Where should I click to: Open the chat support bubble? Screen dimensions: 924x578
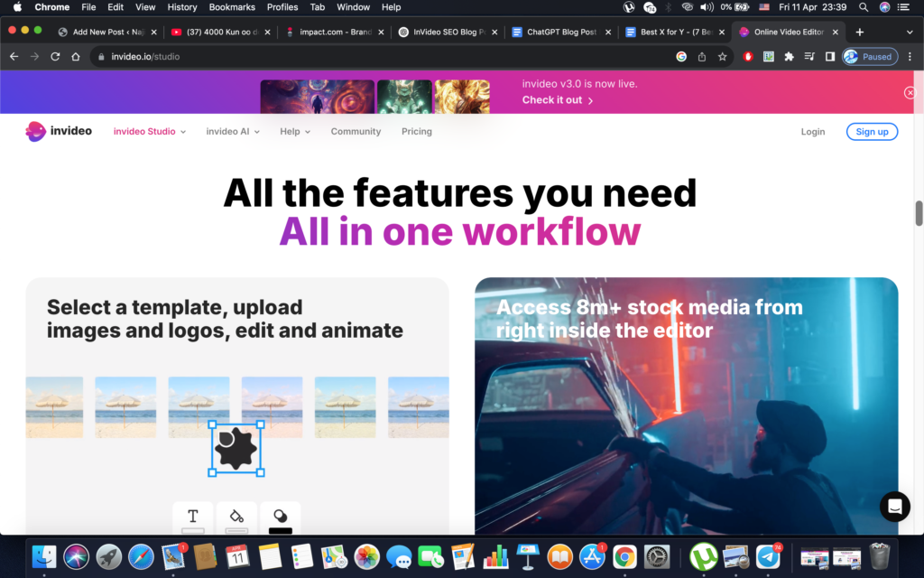point(894,507)
